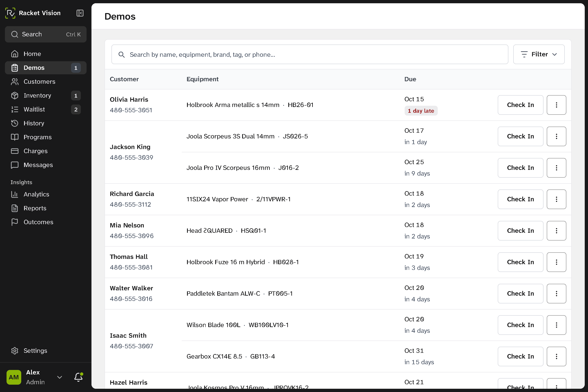
Task: Click the Charges card icon
Action: (x=15, y=151)
